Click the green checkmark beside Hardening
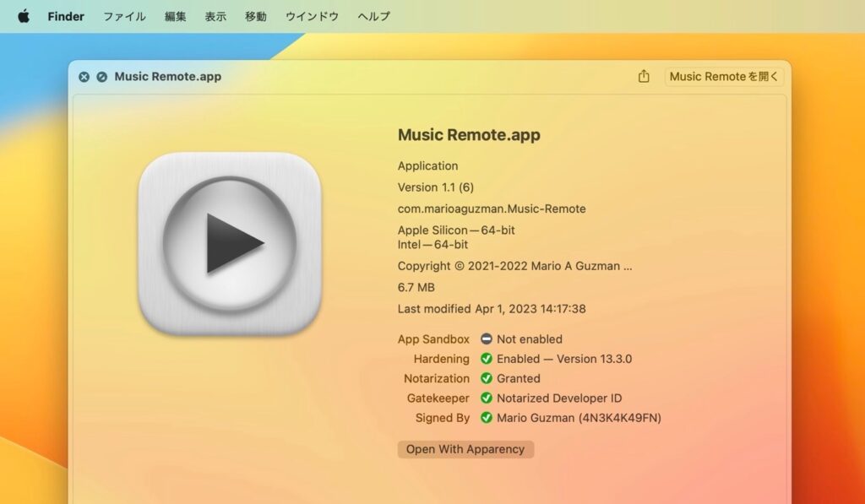 coord(485,359)
